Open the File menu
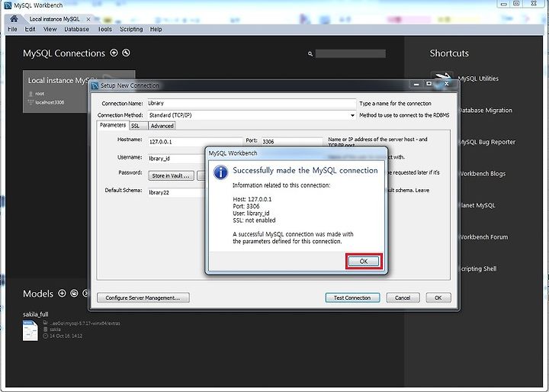The height and width of the screenshot is (392, 549). [12, 30]
